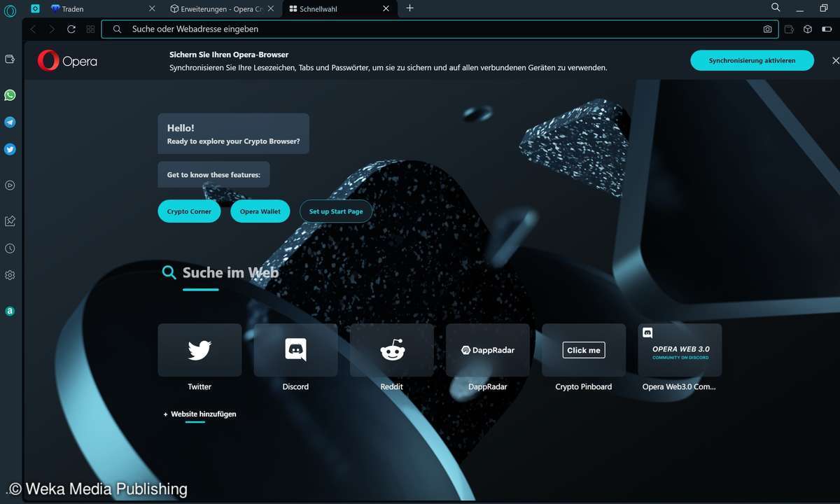Open the Crypto Wallet sidebar icon
The width and height of the screenshot is (840, 504).
coord(10,59)
